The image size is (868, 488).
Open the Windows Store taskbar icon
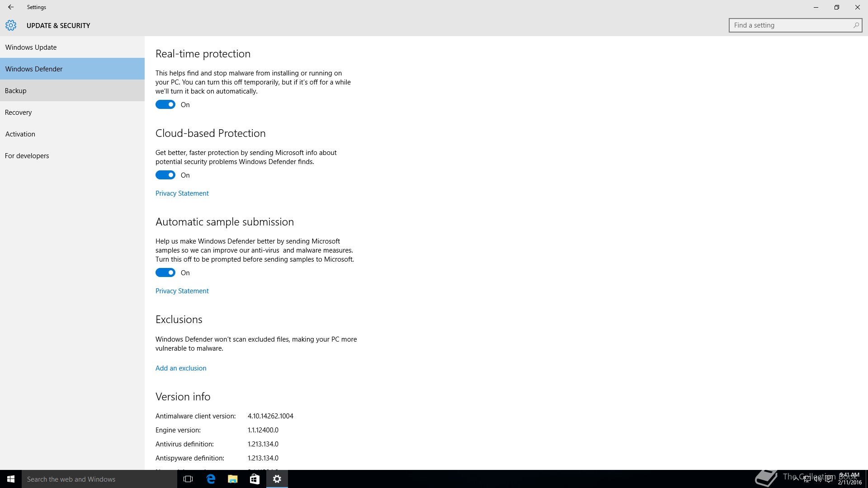(255, 479)
